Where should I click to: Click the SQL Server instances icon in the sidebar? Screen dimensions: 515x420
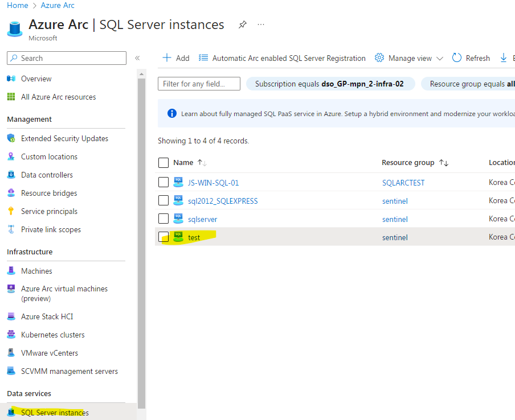click(x=11, y=412)
